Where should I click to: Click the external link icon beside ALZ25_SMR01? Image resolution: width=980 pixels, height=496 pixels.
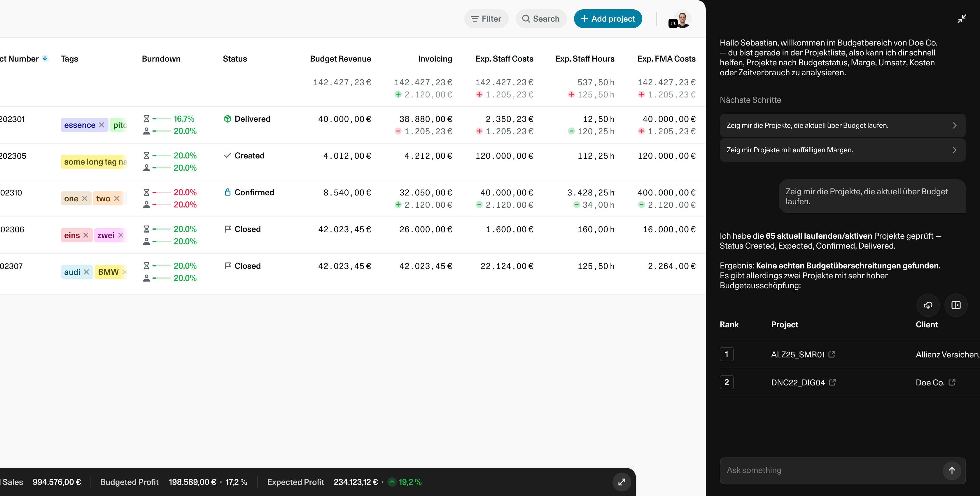coord(832,354)
